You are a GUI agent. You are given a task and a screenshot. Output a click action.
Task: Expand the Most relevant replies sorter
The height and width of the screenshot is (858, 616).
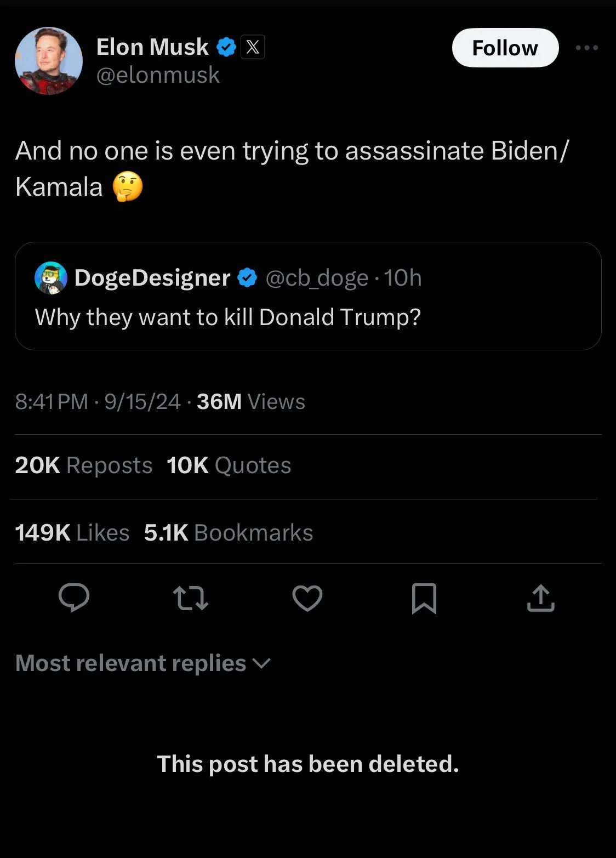click(142, 663)
